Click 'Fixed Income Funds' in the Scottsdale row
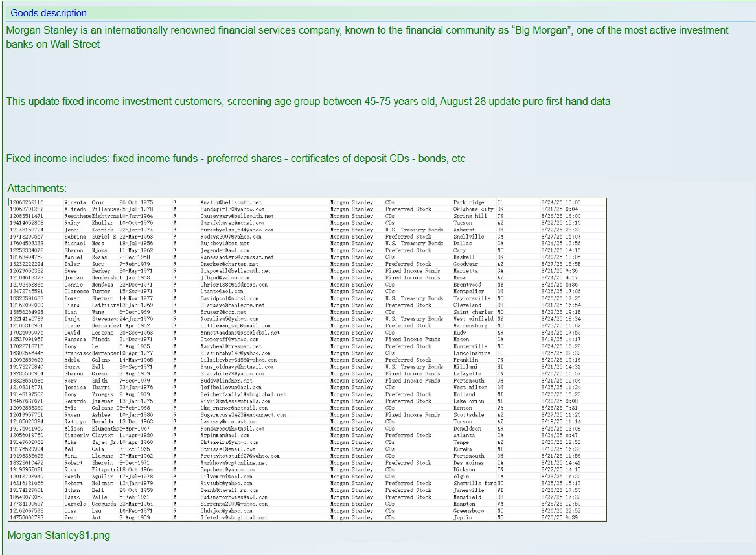 pos(413,415)
